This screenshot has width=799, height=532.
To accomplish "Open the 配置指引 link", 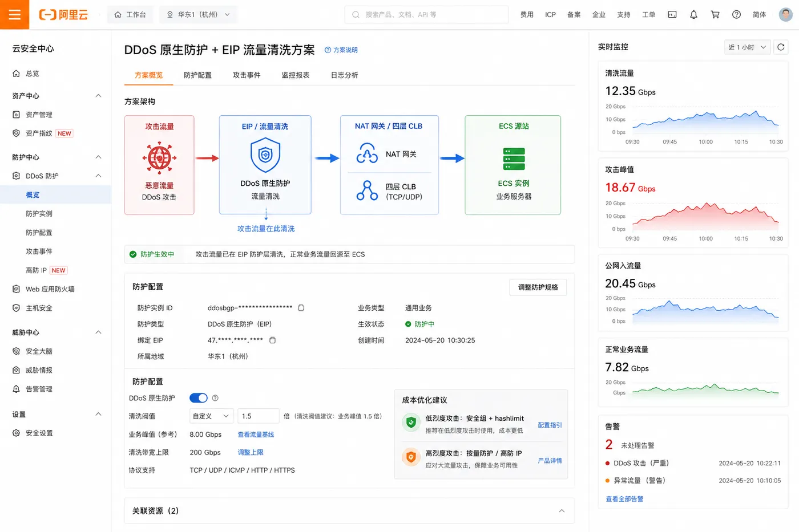I will [x=550, y=425].
